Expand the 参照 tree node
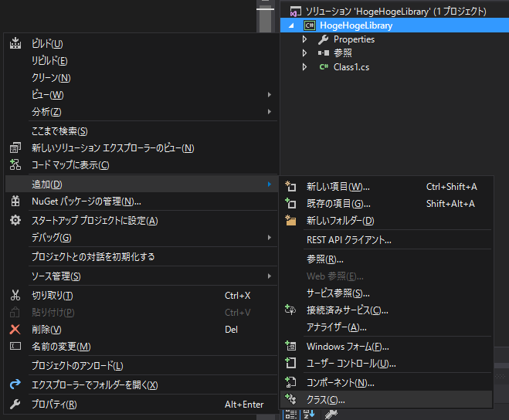This screenshot has height=420, width=509. pyautogui.click(x=304, y=53)
